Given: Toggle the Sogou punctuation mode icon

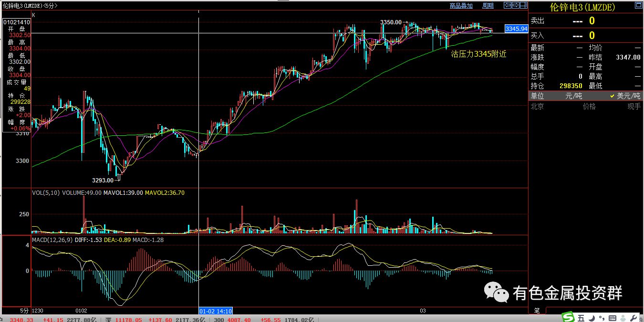Looking at the screenshot, I should coord(601,318).
